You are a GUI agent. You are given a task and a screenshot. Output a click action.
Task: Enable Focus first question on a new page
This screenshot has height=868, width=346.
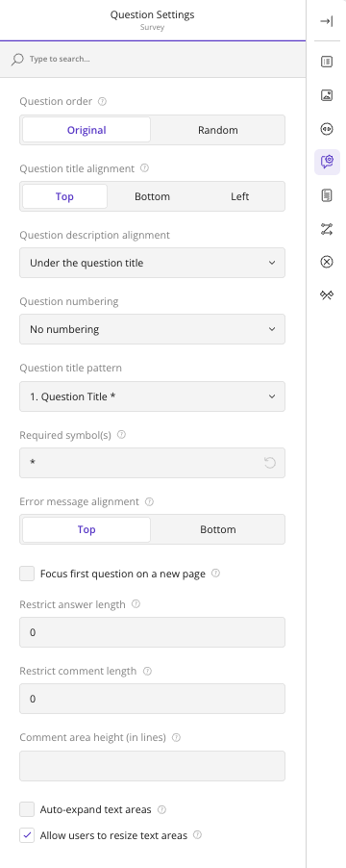(x=27, y=574)
